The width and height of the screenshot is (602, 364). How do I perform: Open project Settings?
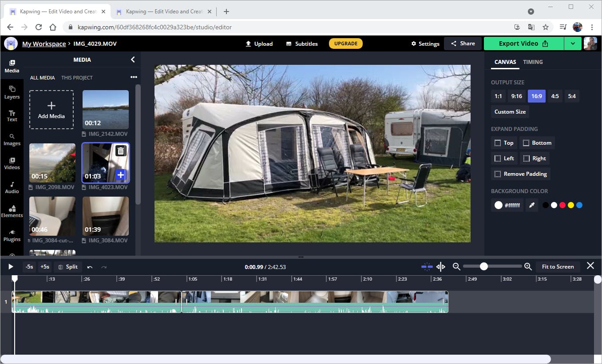(425, 44)
